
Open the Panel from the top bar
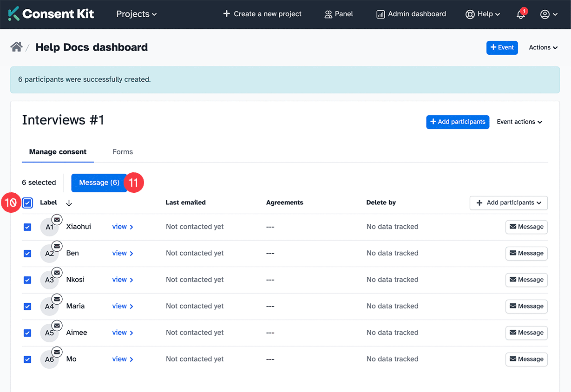338,14
